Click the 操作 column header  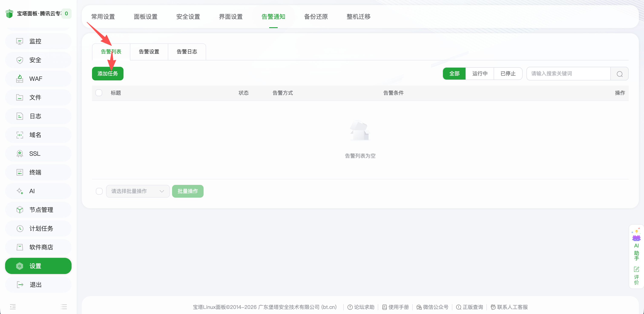(x=620, y=93)
